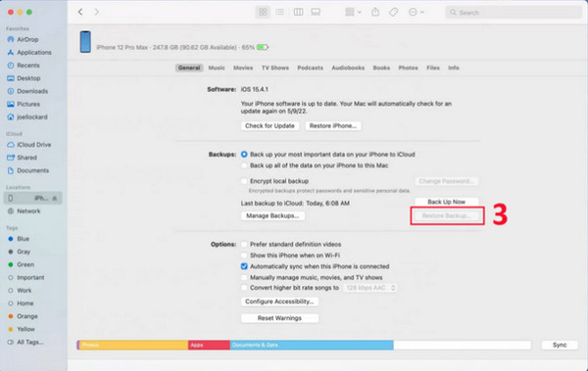588x371 pixels.
Task: Switch to the Info tab
Action: pyautogui.click(x=454, y=68)
